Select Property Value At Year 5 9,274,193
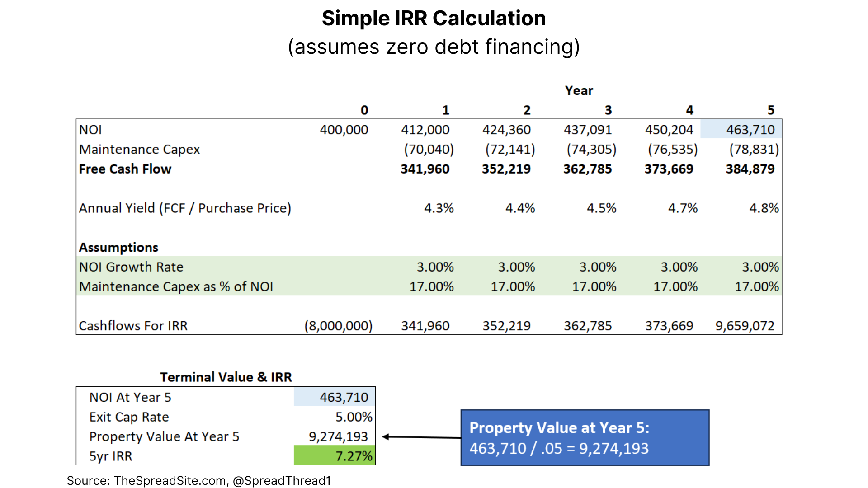This screenshot has width=868, height=488. [x=338, y=436]
